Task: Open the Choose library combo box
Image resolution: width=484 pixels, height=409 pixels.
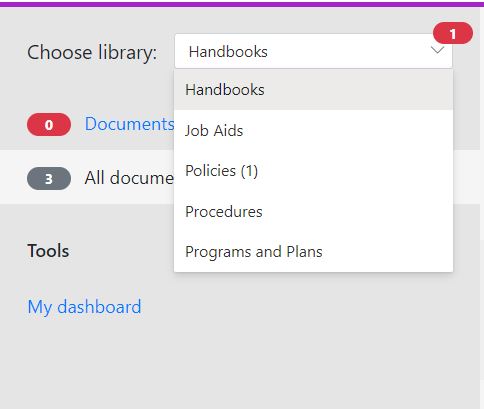Action: tap(313, 51)
